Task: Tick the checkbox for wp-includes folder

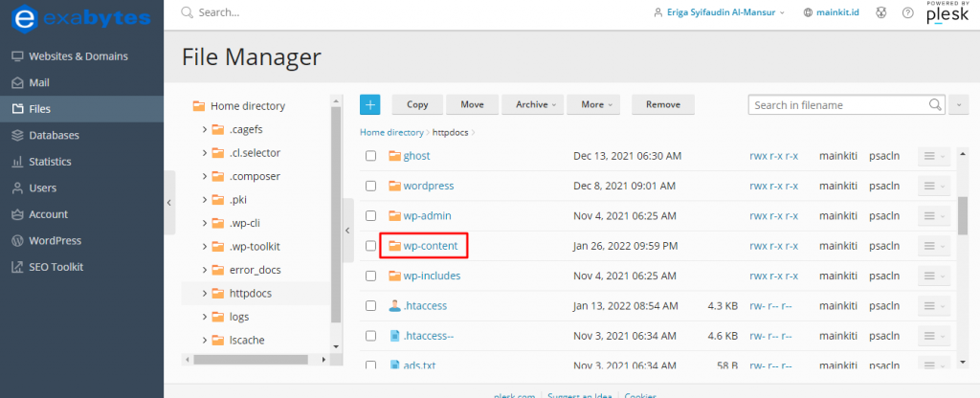Action: [370, 276]
